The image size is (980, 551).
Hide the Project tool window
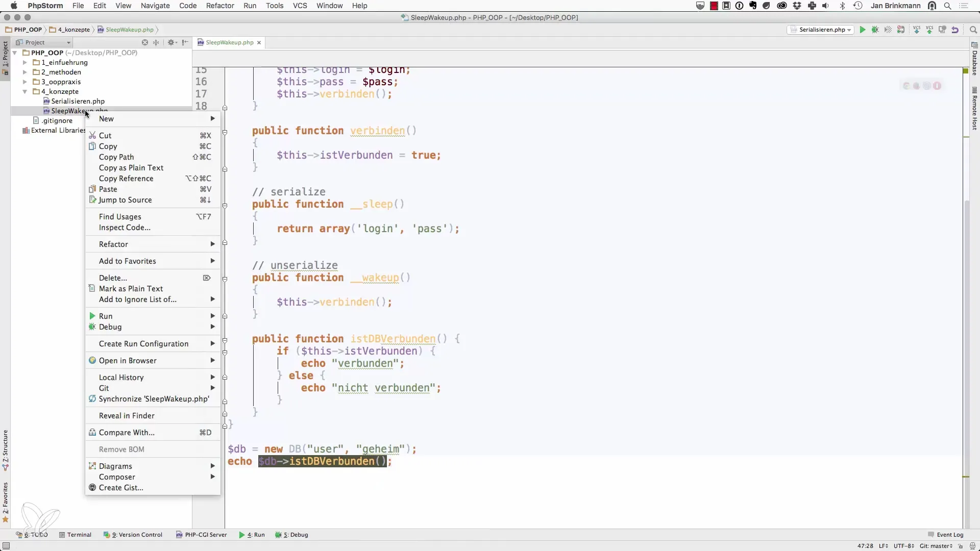tap(185, 42)
